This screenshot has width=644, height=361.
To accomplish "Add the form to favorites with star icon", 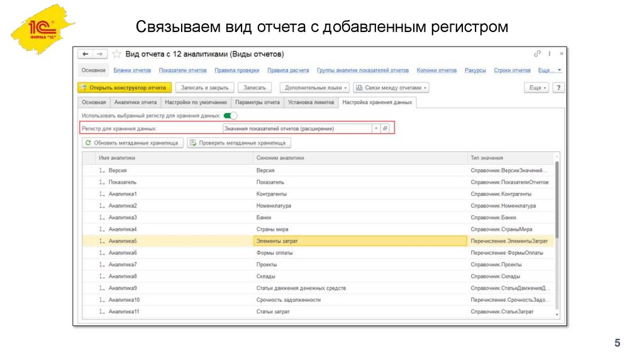I will [116, 54].
